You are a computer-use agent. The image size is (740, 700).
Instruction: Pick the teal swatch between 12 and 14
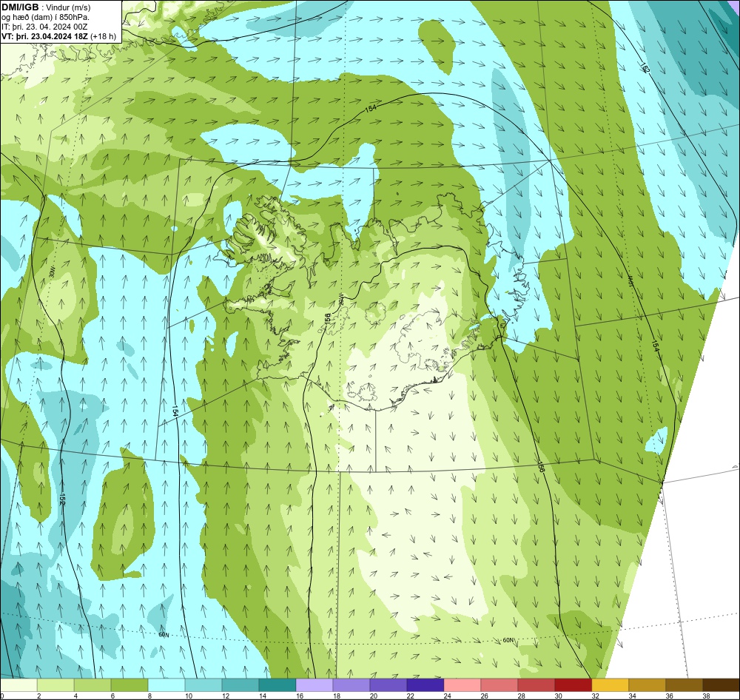coord(240,685)
